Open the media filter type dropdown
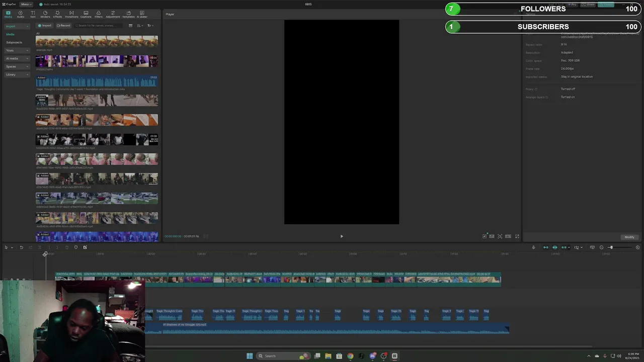The image size is (644, 362). pyautogui.click(x=150, y=26)
